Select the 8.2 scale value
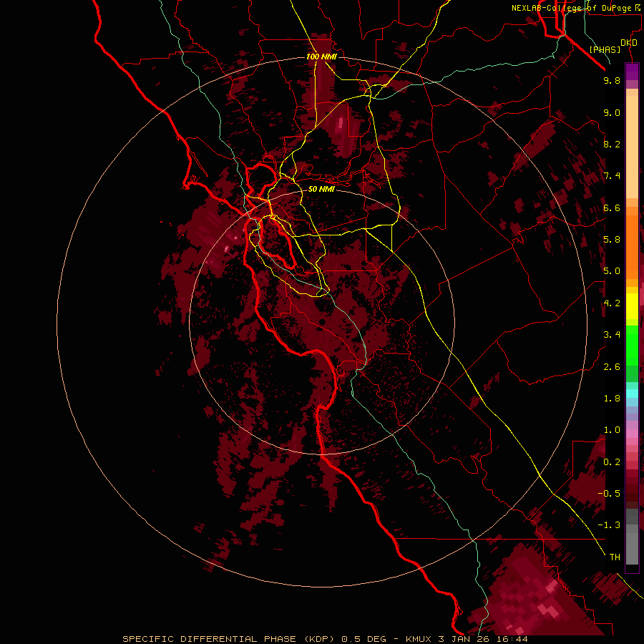Screen dimensions: 644x644 tap(612, 144)
